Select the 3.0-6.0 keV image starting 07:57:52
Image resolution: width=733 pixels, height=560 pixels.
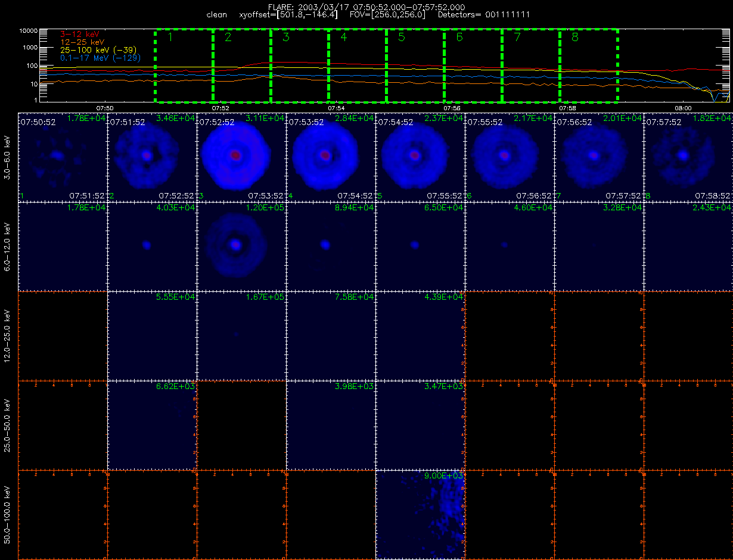pos(688,157)
